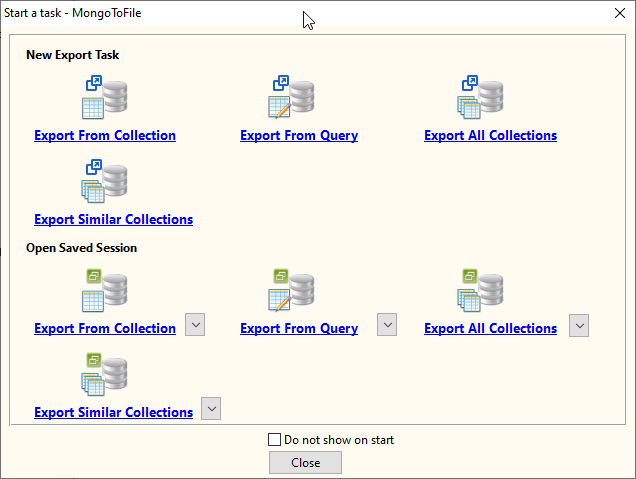Expand saved sessions dropdown for Export From Query

point(386,325)
